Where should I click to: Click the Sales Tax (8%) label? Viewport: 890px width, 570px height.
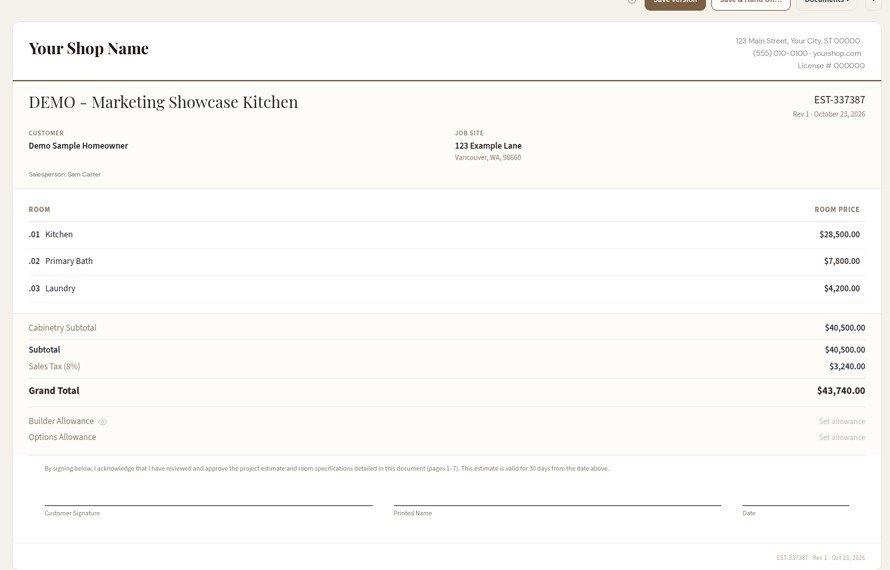pos(54,367)
